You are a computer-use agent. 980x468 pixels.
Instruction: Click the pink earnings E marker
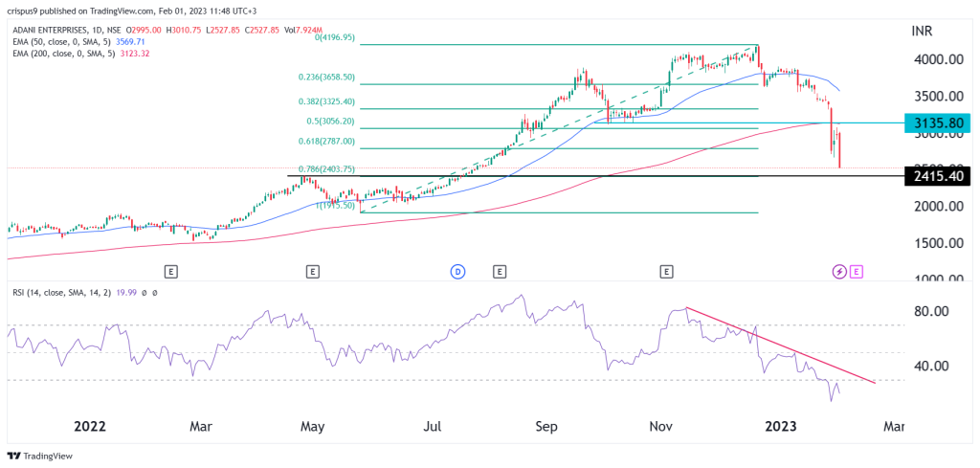857,271
